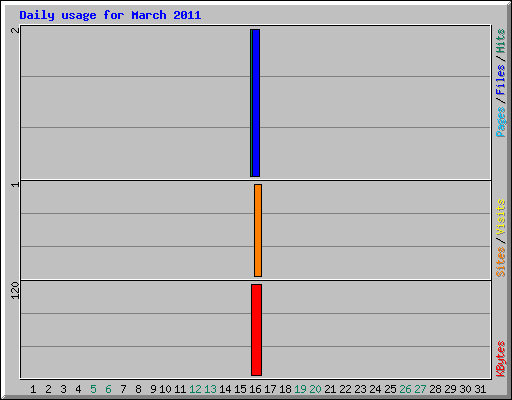Click the 'KBytes' legend label
The height and width of the screenshot is (400, 512).
coord(500,359)
